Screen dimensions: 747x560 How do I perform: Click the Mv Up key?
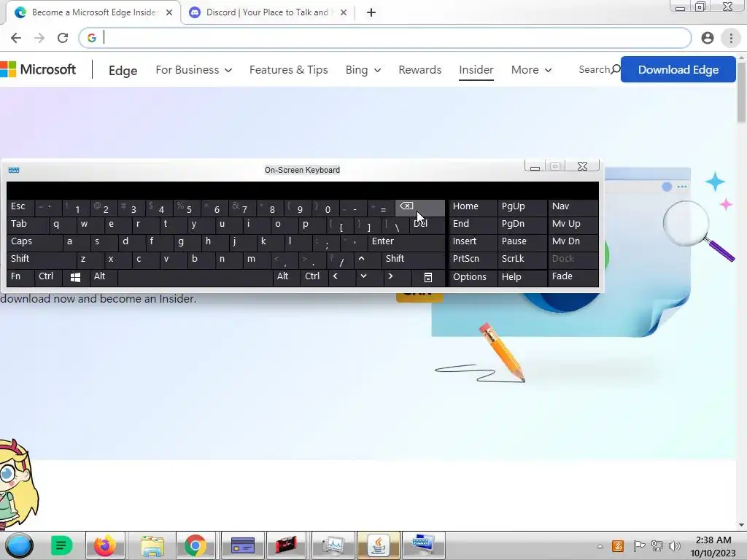pyautogui.click(x=573, y=225)
